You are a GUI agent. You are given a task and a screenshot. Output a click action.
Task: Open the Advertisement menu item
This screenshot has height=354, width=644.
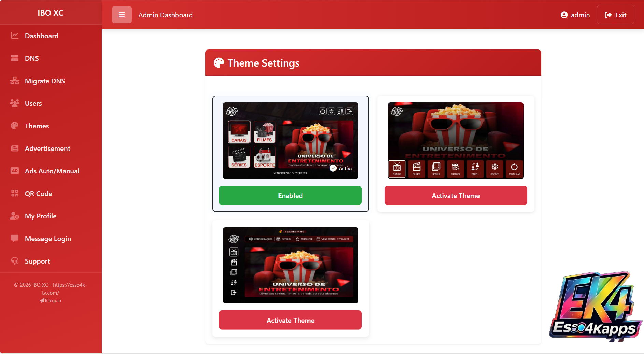[47, 148]
